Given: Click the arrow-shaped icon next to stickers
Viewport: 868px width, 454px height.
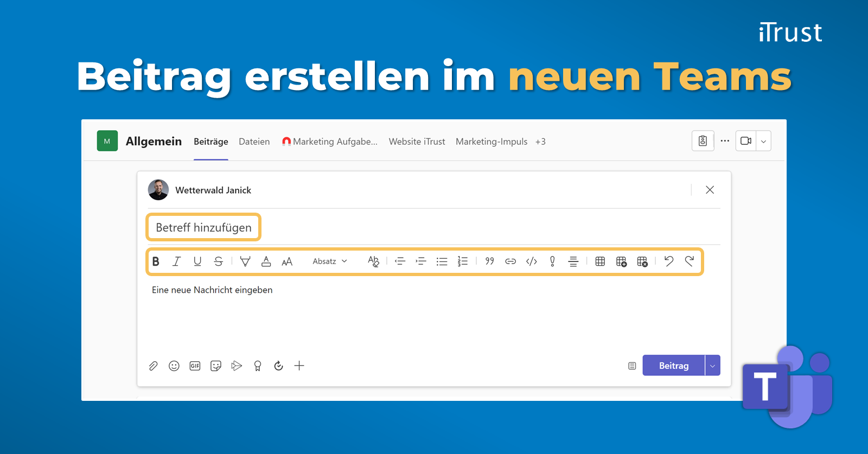Looking at the screenshot, I should coord(237,366).
